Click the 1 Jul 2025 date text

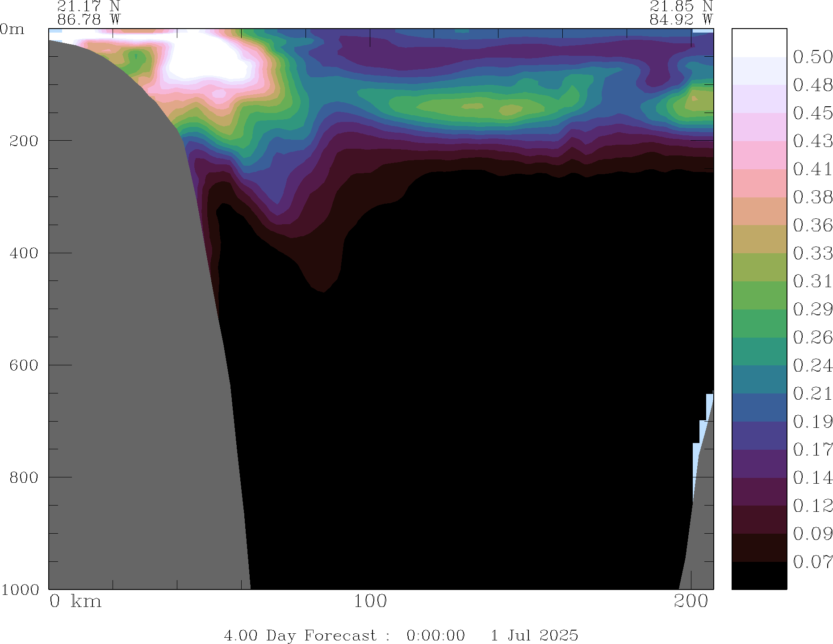click(534, 635)
